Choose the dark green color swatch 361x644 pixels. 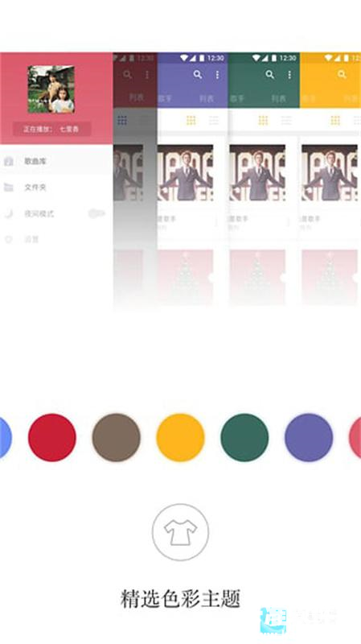244,437
